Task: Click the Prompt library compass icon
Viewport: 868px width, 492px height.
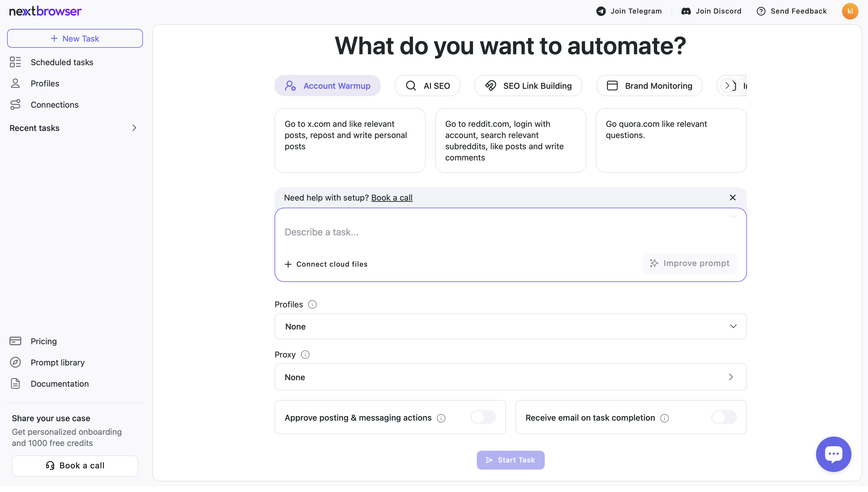Action: (15, 362)
